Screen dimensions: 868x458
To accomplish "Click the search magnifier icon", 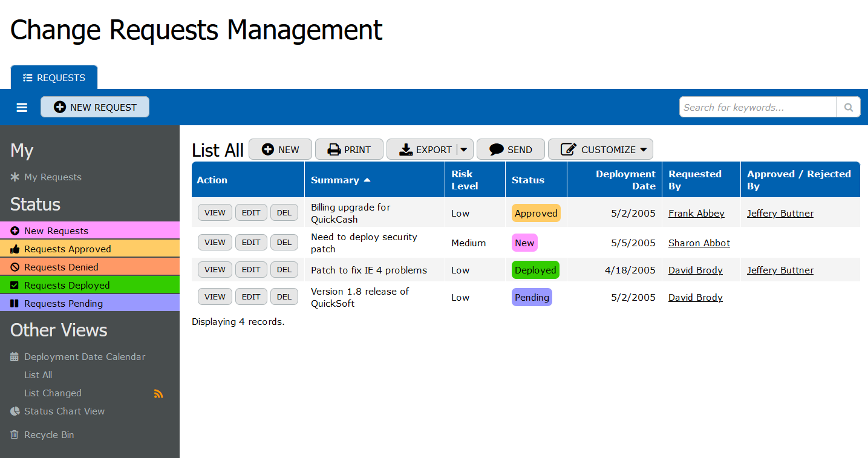I will [x=849, y=107].
